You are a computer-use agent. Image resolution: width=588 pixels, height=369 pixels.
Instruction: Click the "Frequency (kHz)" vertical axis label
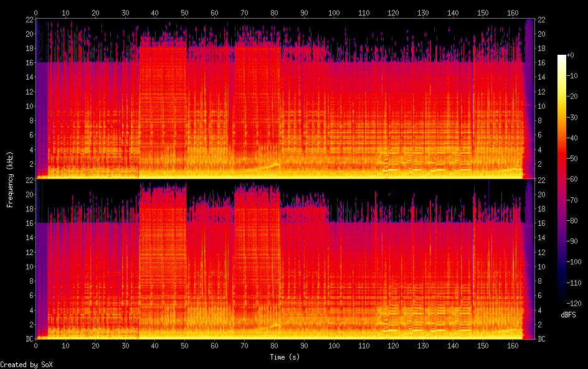coord(10,179)
